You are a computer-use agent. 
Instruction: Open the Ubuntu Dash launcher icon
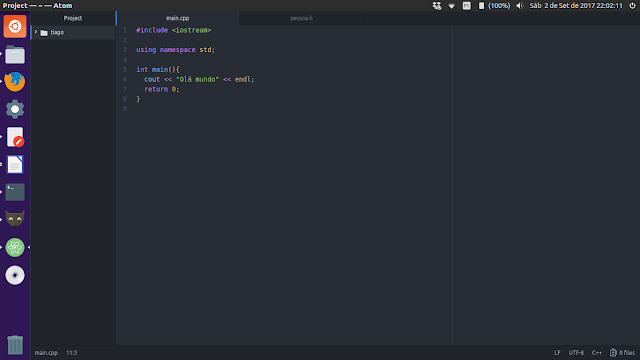pyautogui.click(x=15, y=27)
